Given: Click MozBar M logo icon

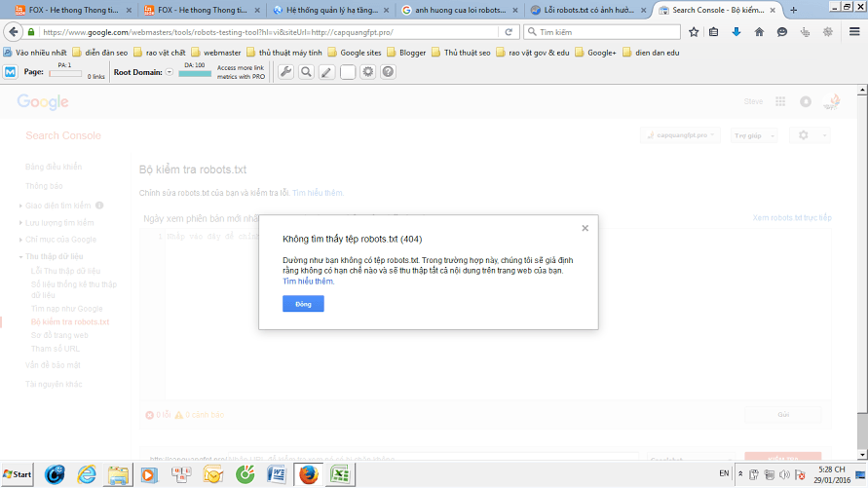Looking at the screenshot, I should (x=11, y=72).
